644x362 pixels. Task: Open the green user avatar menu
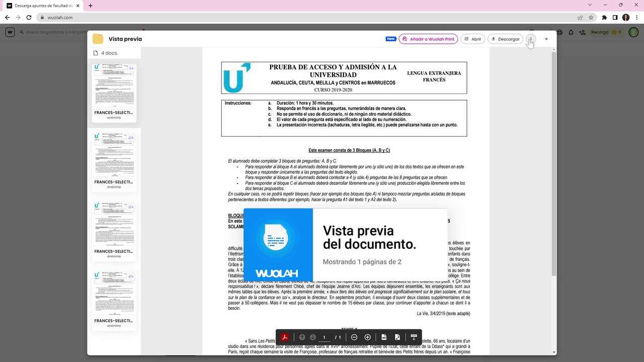(633, 32)
